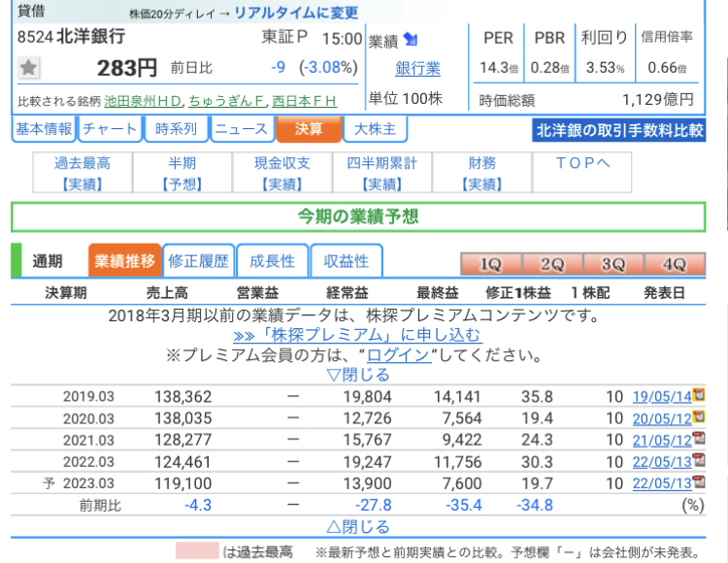Open 22/05/13 link in 2022.03 row

[662, 462]
